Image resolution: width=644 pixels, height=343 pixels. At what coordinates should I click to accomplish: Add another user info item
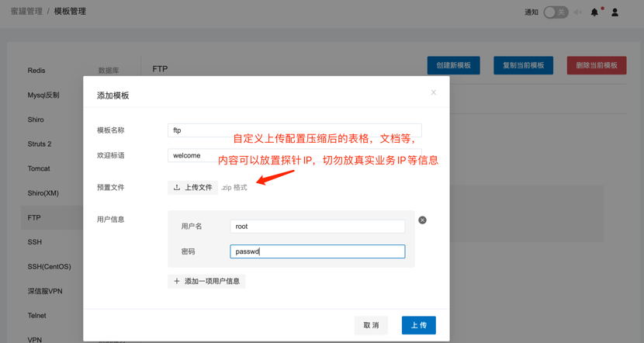click(206, 281)
